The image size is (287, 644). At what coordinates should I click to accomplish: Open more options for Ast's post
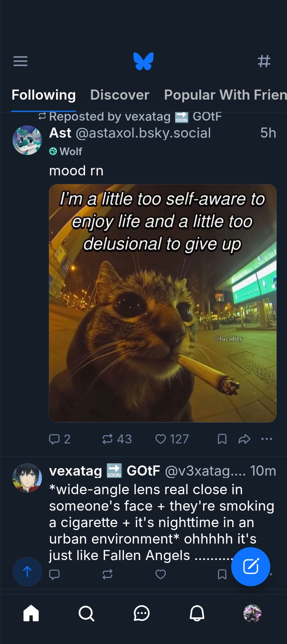[x=267, y=439]
